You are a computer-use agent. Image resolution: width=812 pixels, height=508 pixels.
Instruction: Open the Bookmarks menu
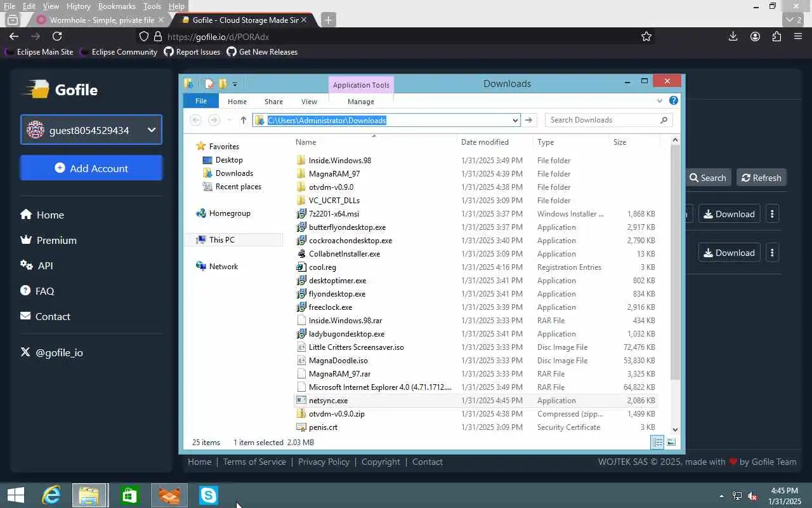tap(117, 6)
